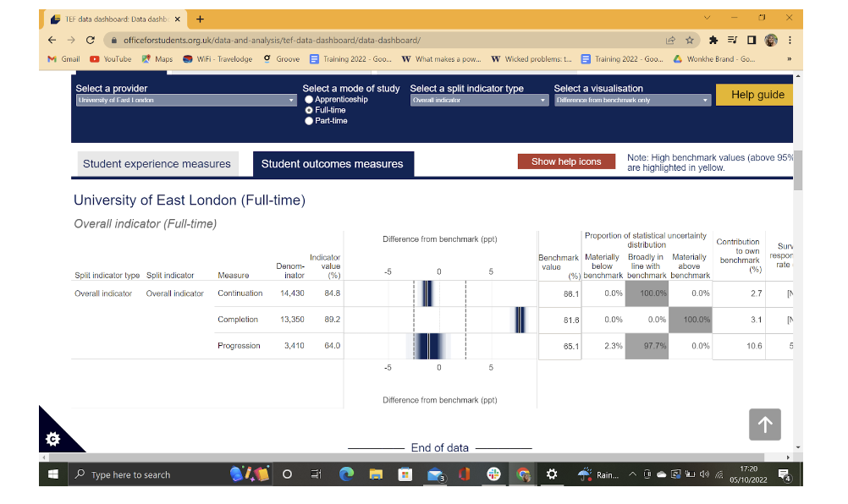This screenshot has height=504, width=848.
Task: Open the Gmail bookmark
Action: coord(63,59)
